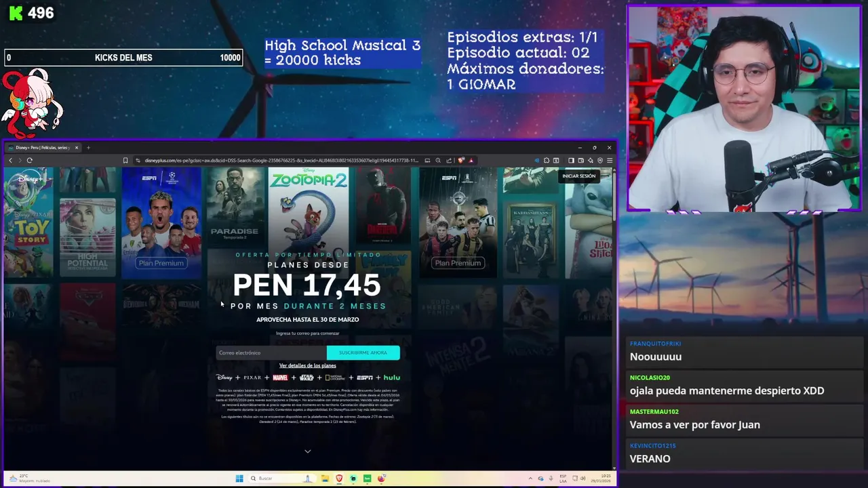This screenshot has height=488, width=868.
Task: Click the ESPN brand logo in row
Action: [365, 378]
